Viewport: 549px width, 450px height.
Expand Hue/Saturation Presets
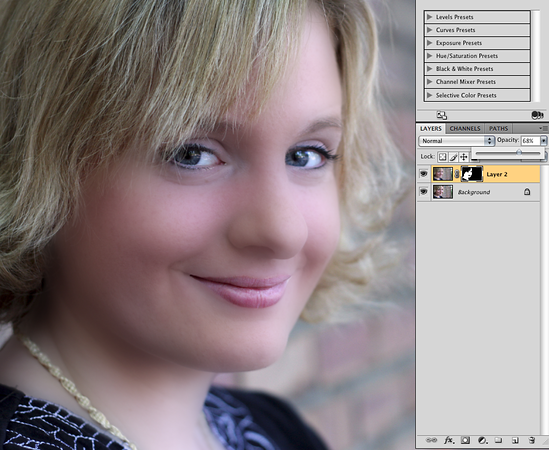(x=429, y=56)
